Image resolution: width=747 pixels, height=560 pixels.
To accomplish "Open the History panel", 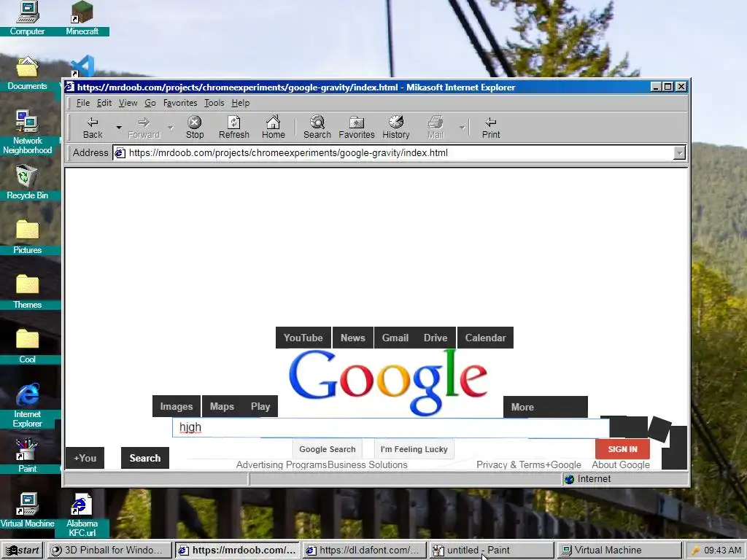I will (x=395, y=128).
